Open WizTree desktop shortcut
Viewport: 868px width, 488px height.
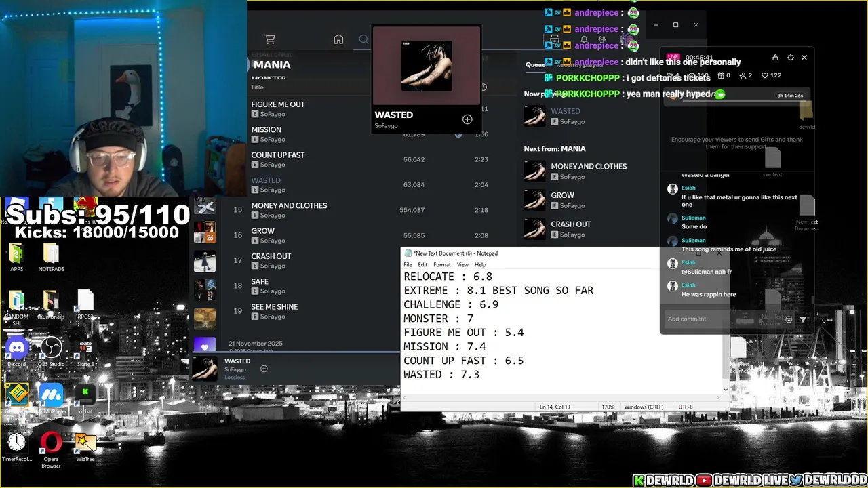click(x=85, y=447)
